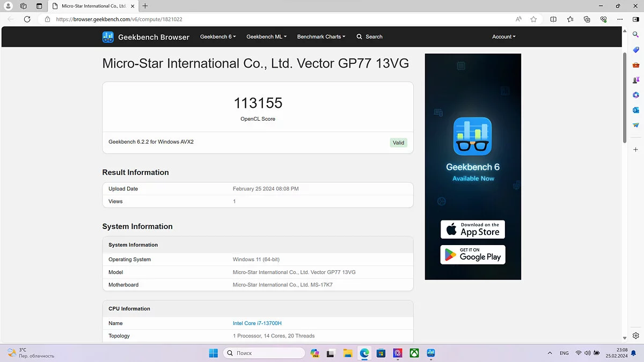Switch ENG input language

point(564,353)
